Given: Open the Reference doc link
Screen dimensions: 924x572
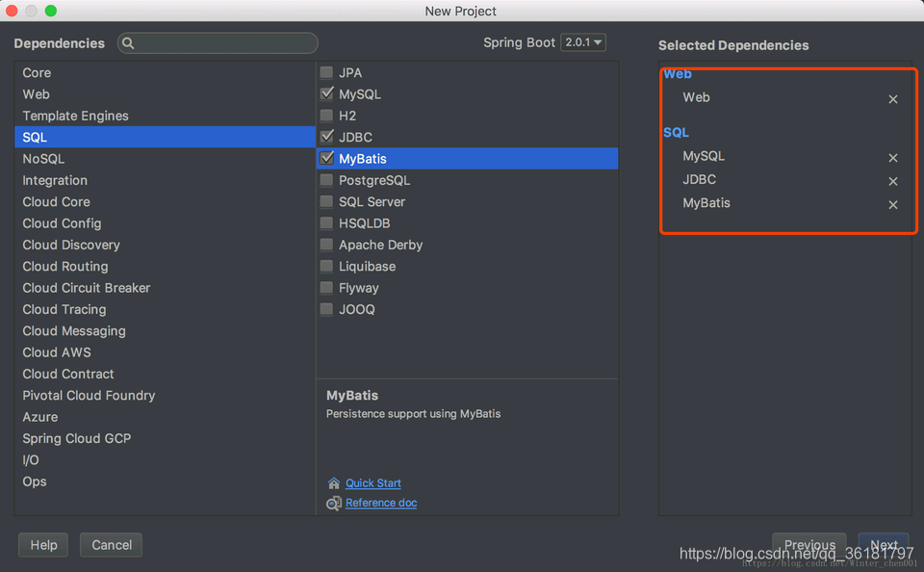Looking at the screenshot, I should click(x=381, y=503).
